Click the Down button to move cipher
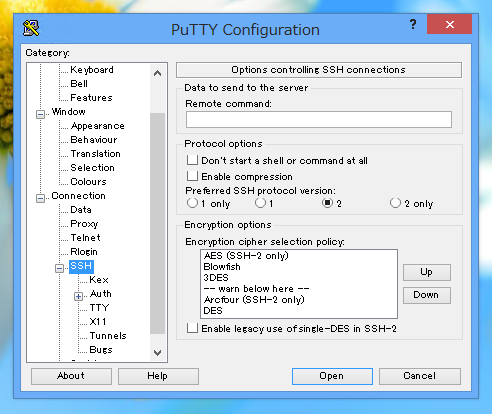Screen dimensions: 492x414 pyautogui.click(x=427, y=295)
